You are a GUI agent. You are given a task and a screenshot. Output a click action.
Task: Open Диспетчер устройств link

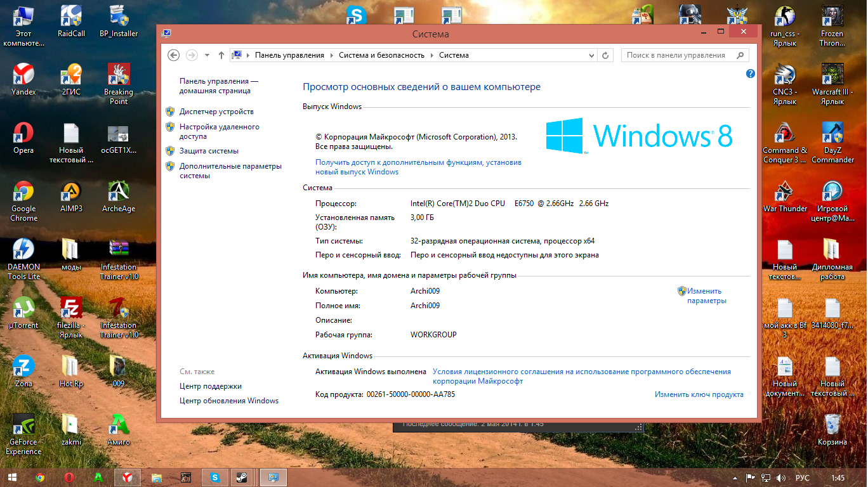click(x=216, y=112)
